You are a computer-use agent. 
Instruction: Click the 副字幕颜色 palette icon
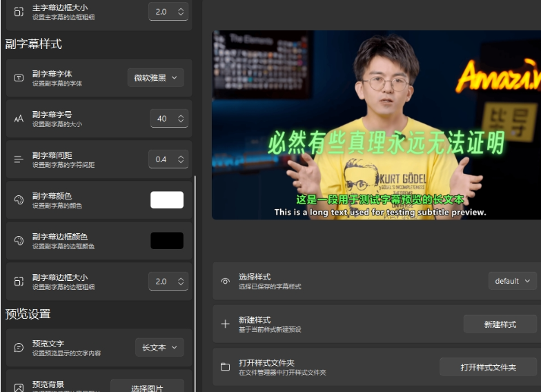point(19,200)
